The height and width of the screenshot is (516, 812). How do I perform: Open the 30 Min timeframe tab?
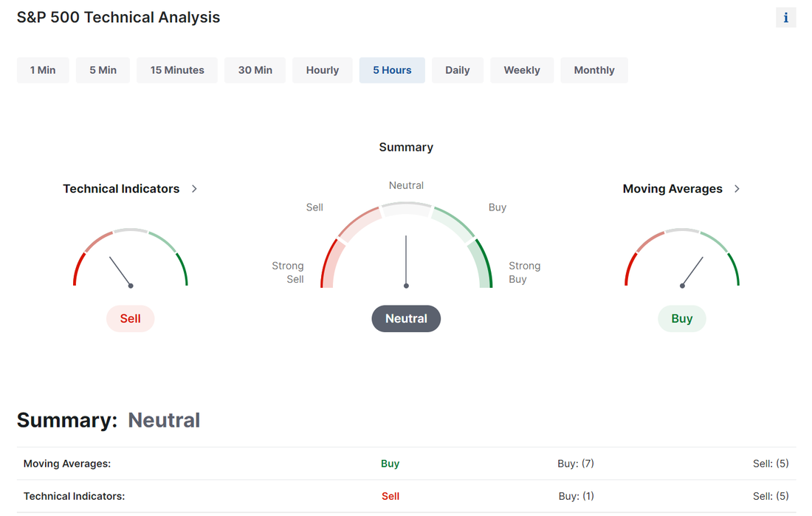[x=255, y=70]
